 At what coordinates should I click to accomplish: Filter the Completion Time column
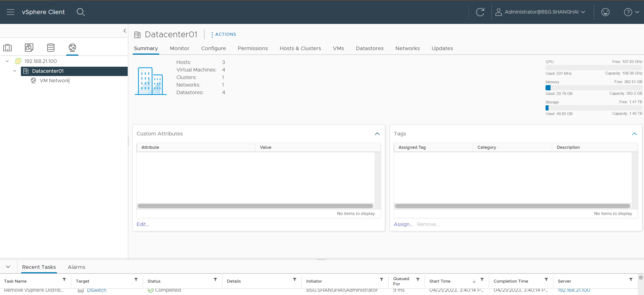click(x=546, y=279)
